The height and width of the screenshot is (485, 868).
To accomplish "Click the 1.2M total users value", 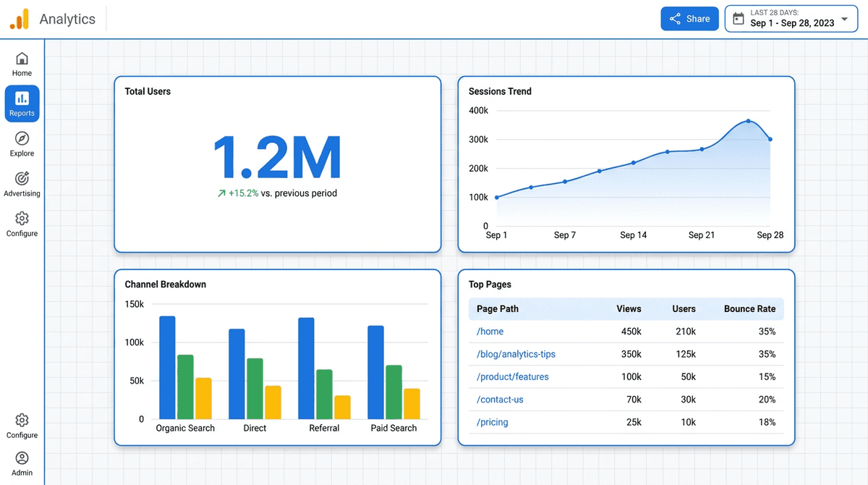I will tap(277, 156).
